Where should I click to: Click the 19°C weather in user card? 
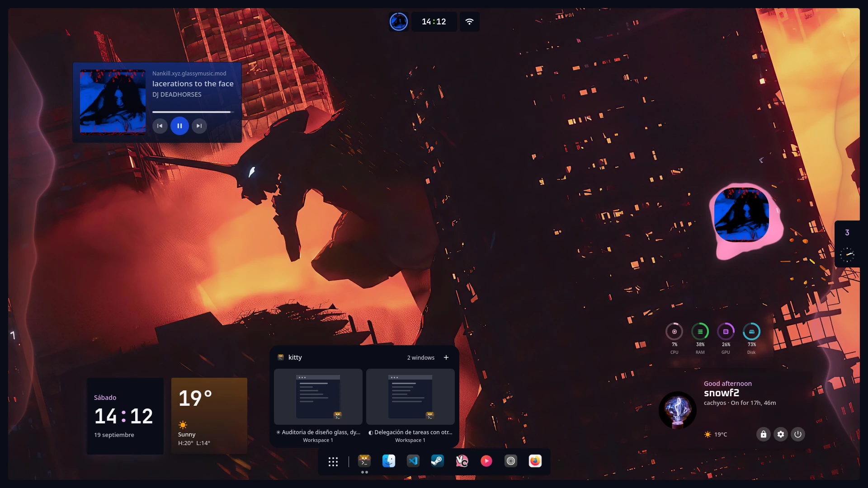click(x=716, y=434)
